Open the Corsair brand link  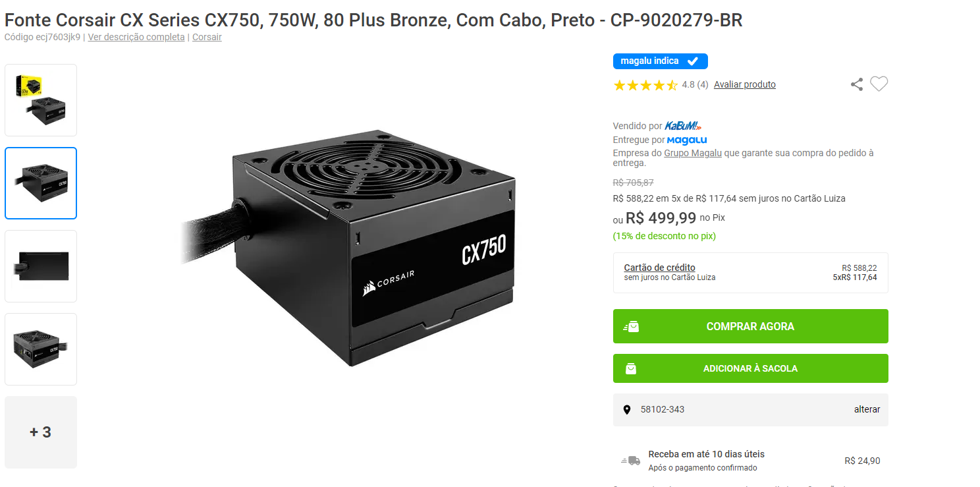click(207, 37)
